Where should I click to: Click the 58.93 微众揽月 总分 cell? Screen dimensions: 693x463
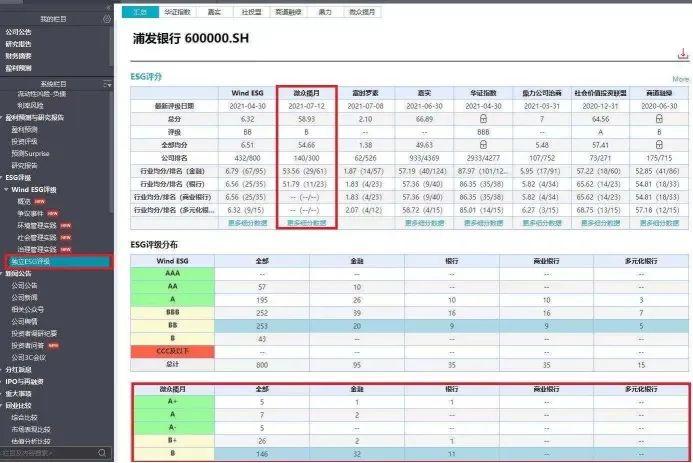pos(306,119)
